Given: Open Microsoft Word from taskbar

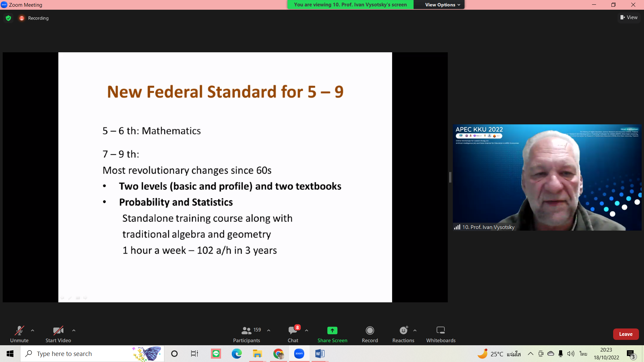Looking at the screenshot, I should [x=320, y=354].
